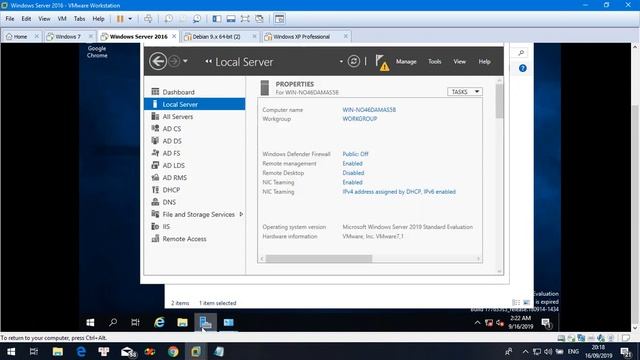Open File Explorer in guest taskbar
Screen dimensions: 640x360
pos(182,322)
